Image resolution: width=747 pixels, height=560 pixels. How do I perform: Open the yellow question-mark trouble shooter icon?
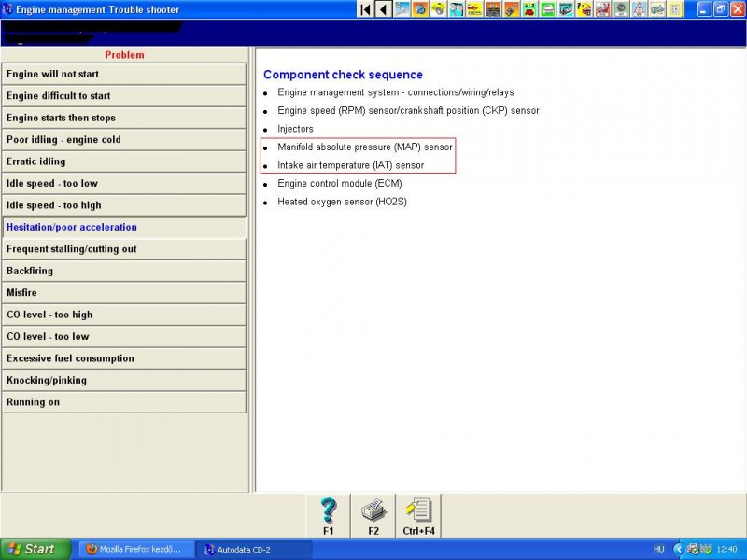585,9
